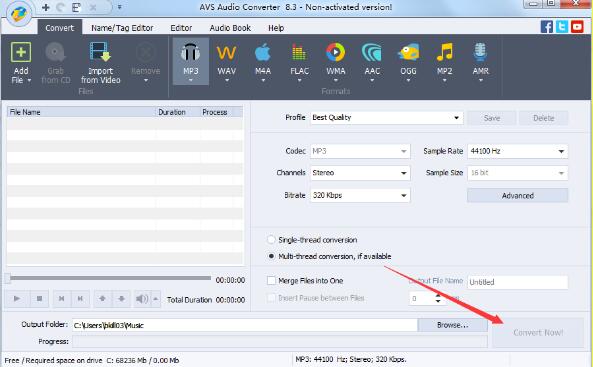Open the Sample Size dropdown 16 bit
593x367 pixels.
point(518,173)
